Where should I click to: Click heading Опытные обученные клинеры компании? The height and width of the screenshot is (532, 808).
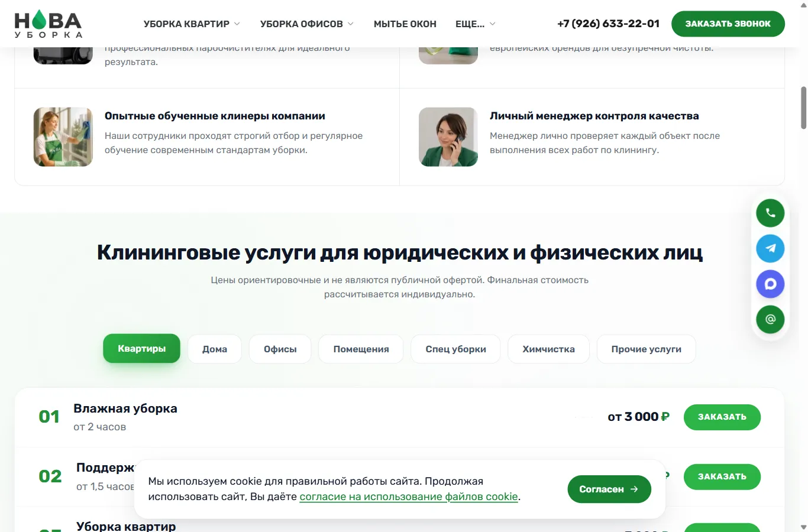pos(215,116)
